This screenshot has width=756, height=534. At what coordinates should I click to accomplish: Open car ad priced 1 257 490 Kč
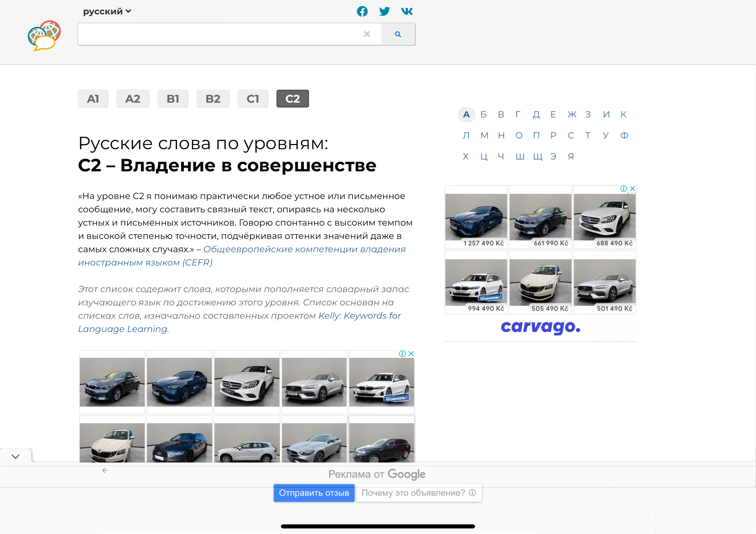[x=476, y=217]
